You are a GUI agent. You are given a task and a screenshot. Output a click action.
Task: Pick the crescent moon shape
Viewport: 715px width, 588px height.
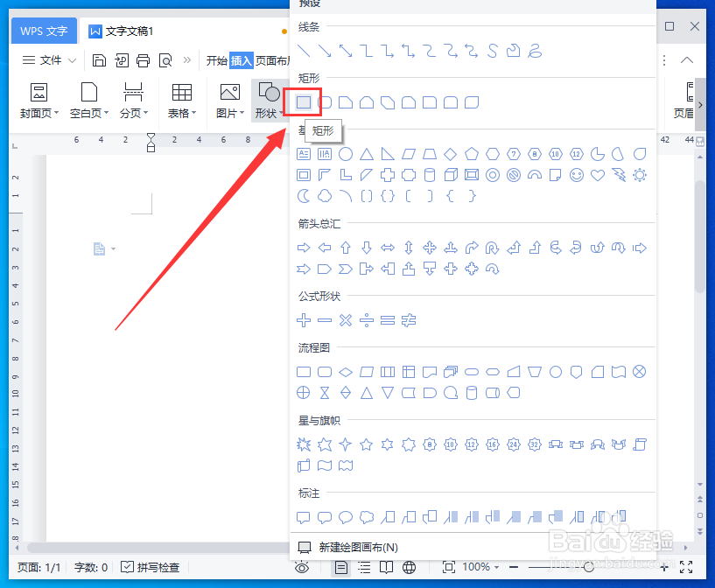pos(303,196)
